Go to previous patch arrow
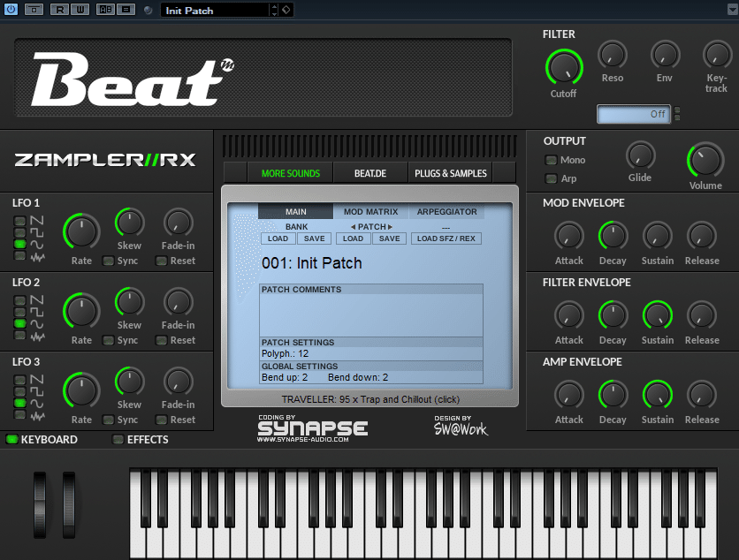 353,227
